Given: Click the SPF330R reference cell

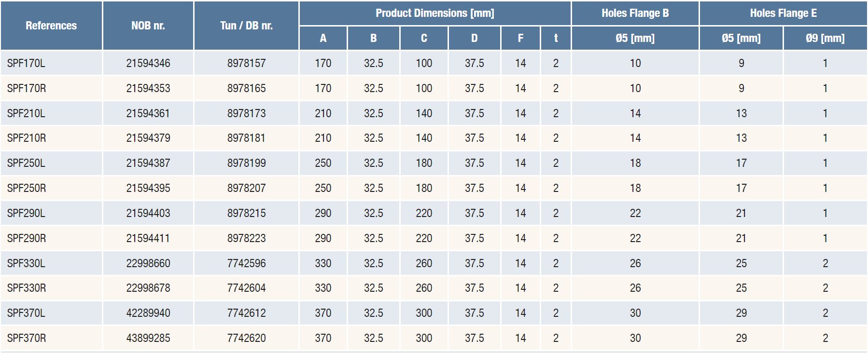Looking at the screenshot, I should (27, 288).
